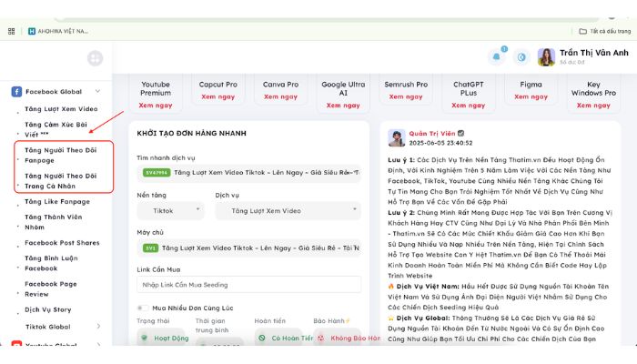
Task: Click Xem ngay under ChatGPT PLus
Action: pos(469,106)
